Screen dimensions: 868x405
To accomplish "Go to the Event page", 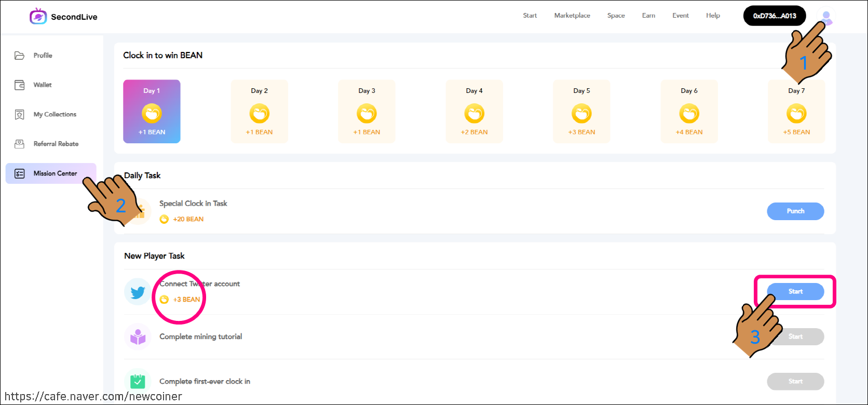I will tap(681, 16).
